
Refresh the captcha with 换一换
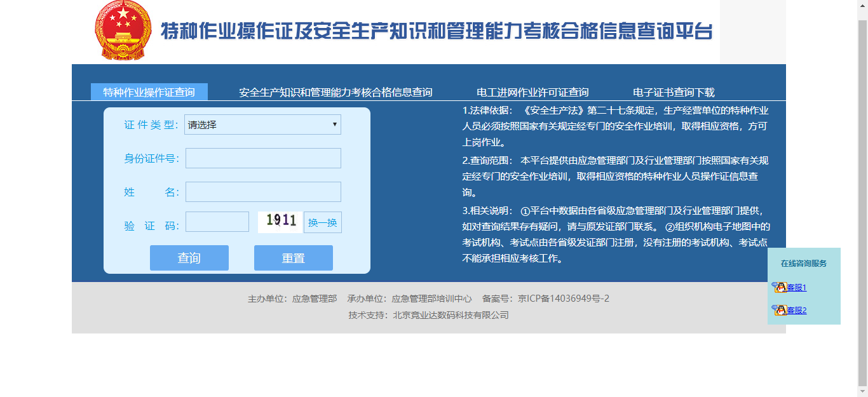323,222
